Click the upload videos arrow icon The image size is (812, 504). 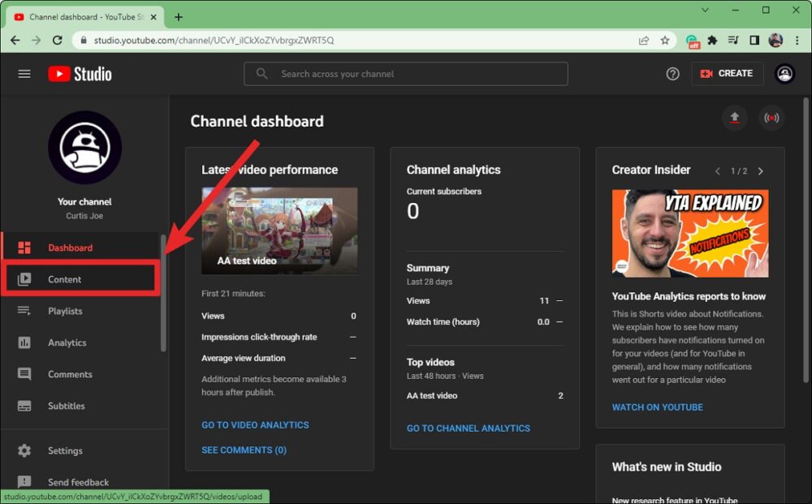click(x=734, y=118)
